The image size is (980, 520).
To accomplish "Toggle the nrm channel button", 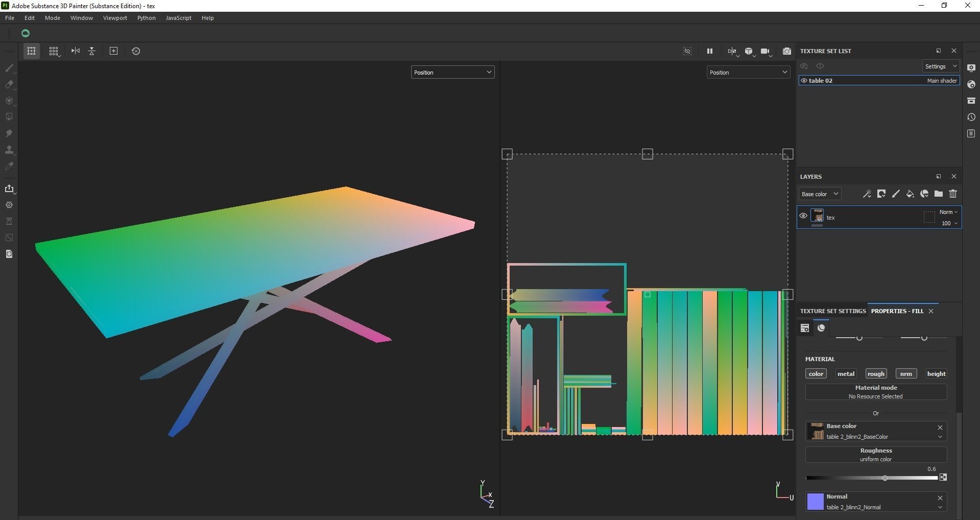I will pos(906,374).
